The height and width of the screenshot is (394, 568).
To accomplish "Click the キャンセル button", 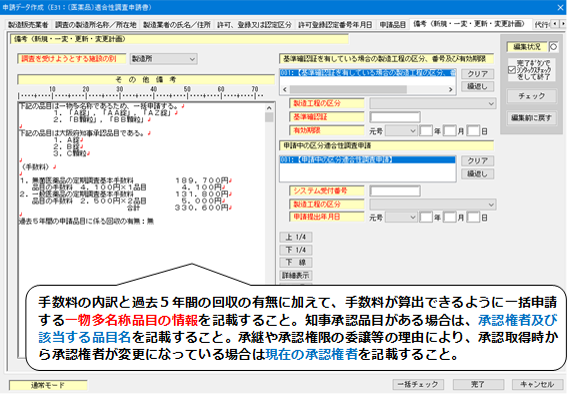I will 537,384.
